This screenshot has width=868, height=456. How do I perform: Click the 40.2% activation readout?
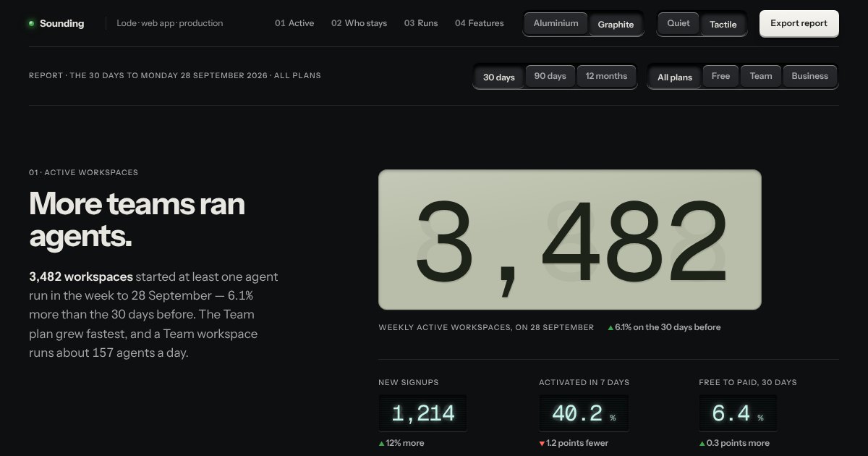pos(583,413)
